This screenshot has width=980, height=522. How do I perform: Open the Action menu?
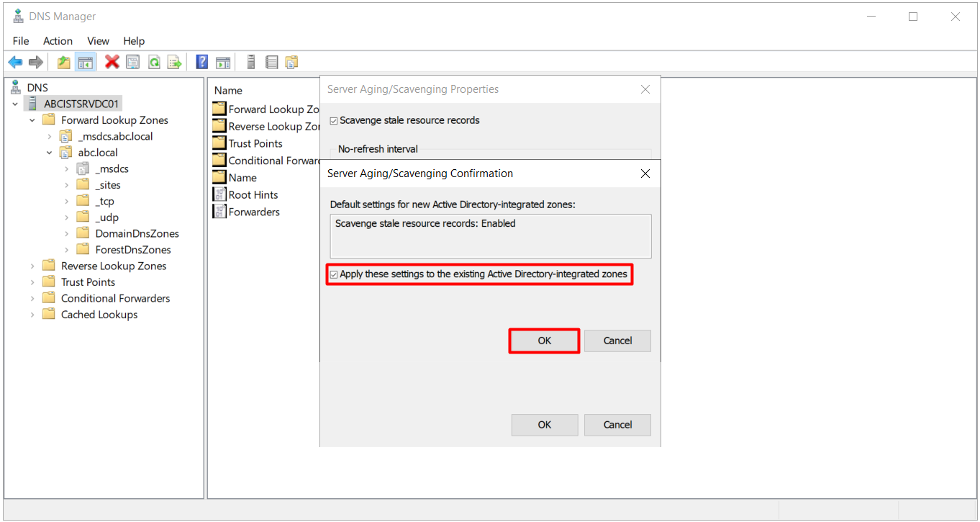point(58,41)
